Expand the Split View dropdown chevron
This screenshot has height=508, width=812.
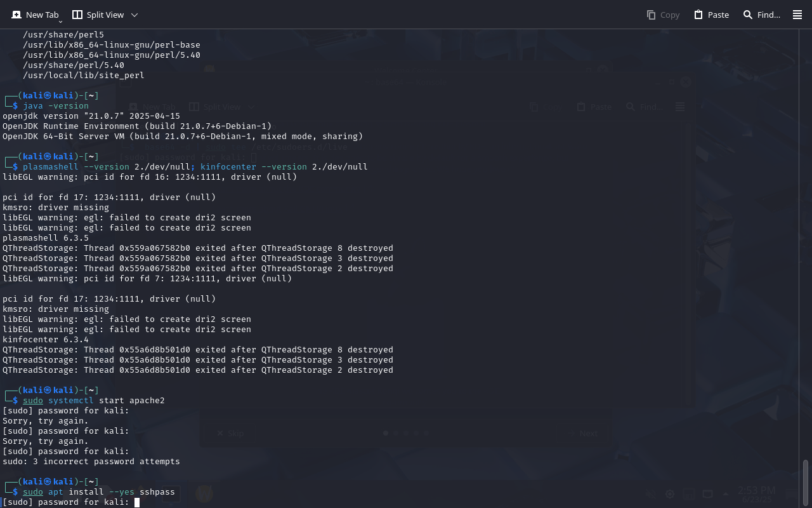tap(134, 15)
